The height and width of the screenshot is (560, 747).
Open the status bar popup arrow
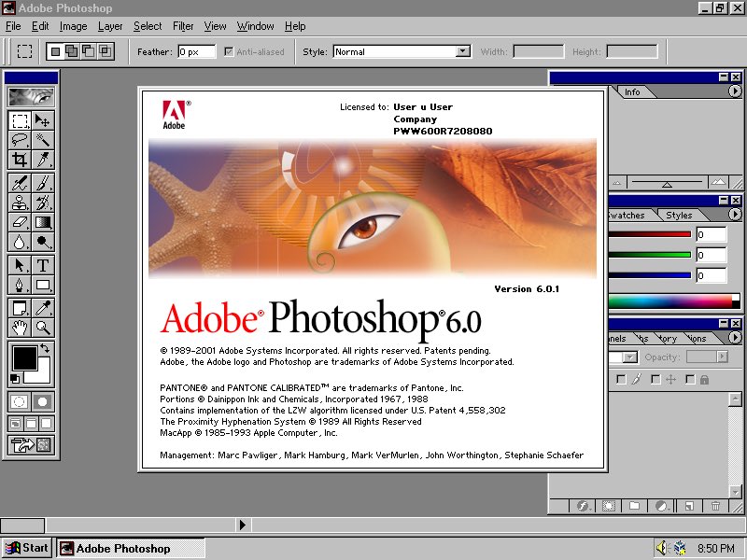[243, 525]
